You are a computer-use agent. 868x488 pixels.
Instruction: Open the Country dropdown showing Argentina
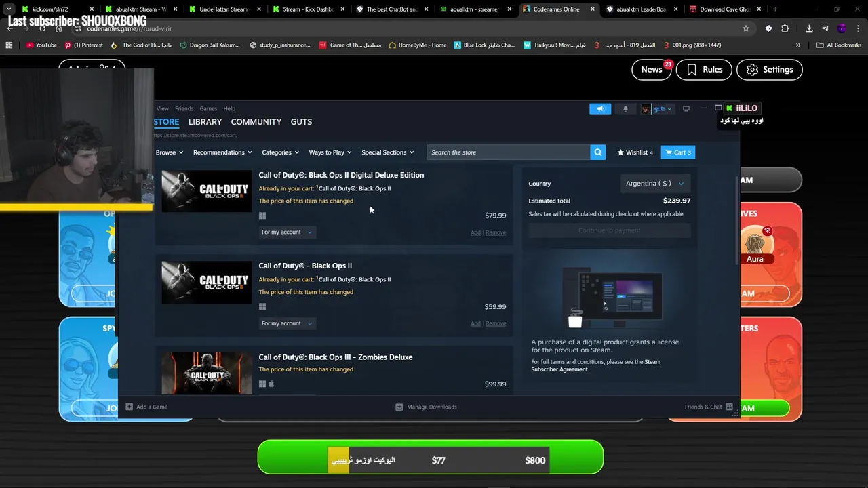pyautogui.click(x=655, y=184)
